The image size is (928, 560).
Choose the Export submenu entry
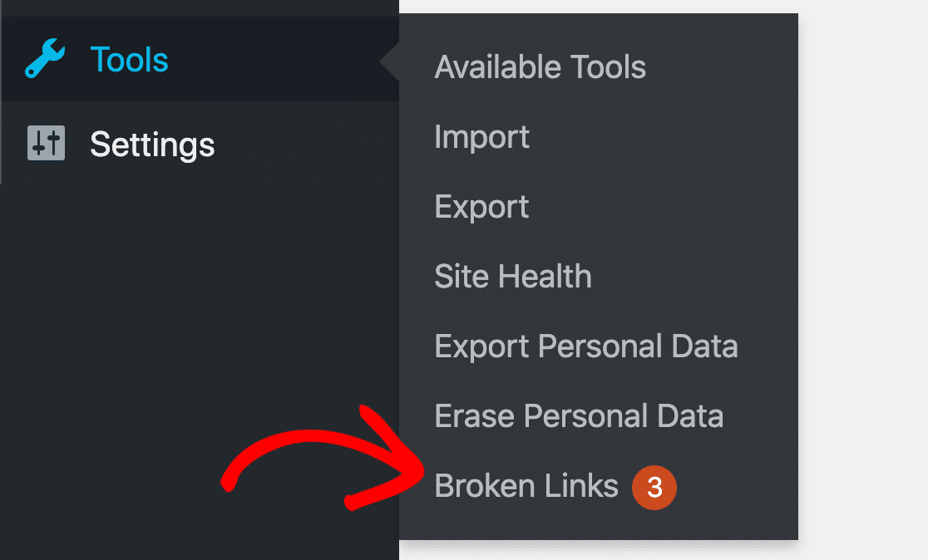(481, 207)
